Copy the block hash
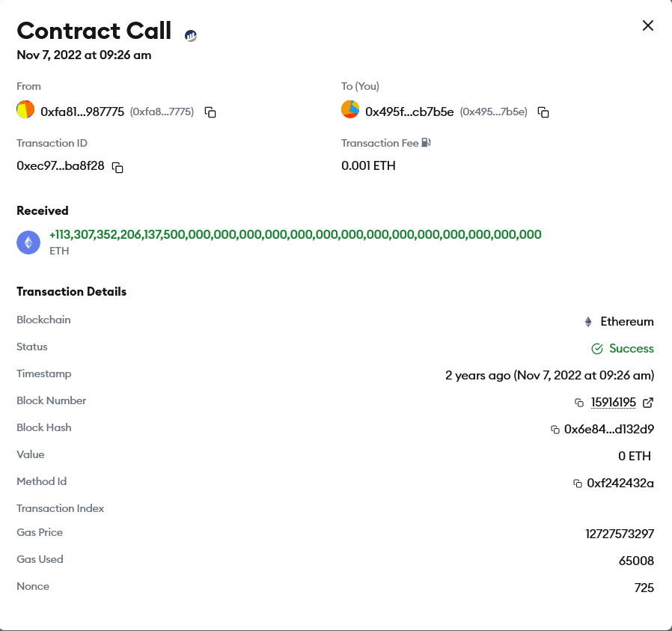Image resolution: width=672 pixels, height=631 pixels. (x=555, y=430)
